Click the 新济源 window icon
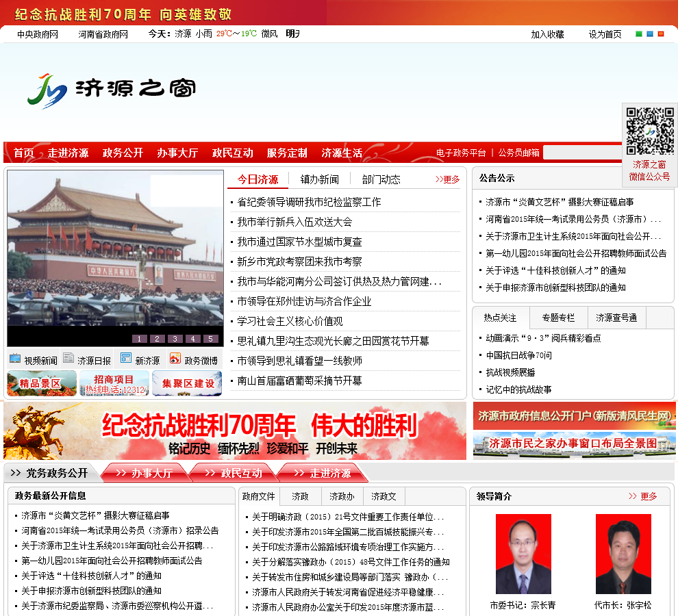The height and width of the screenshot is (616, 678). pyautogui.click(x=126, y=358)
